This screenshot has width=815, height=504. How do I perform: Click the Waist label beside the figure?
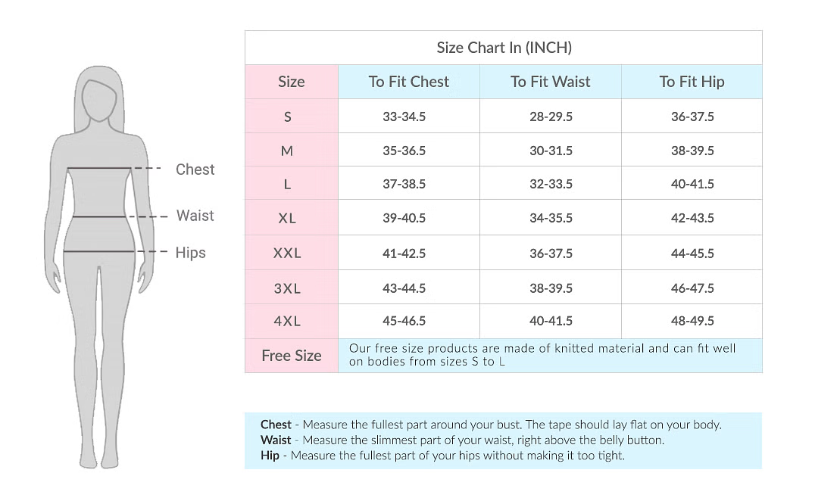coord(195,216)
